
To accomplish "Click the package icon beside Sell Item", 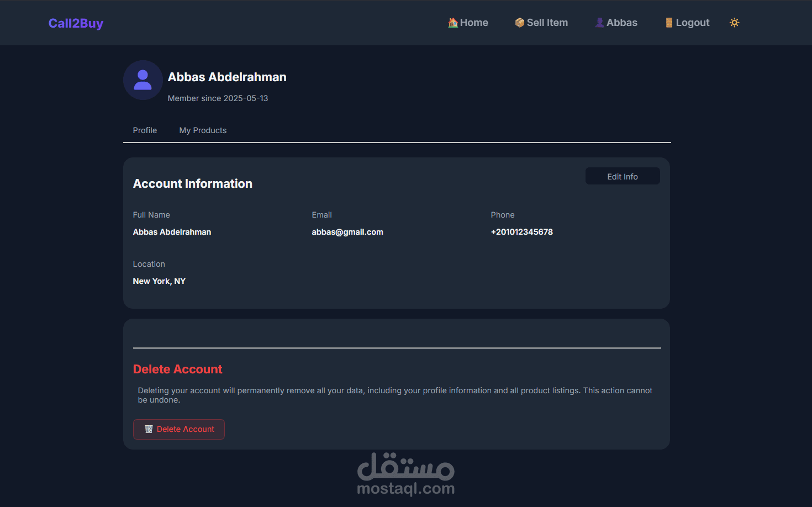I will click(519, 23).
